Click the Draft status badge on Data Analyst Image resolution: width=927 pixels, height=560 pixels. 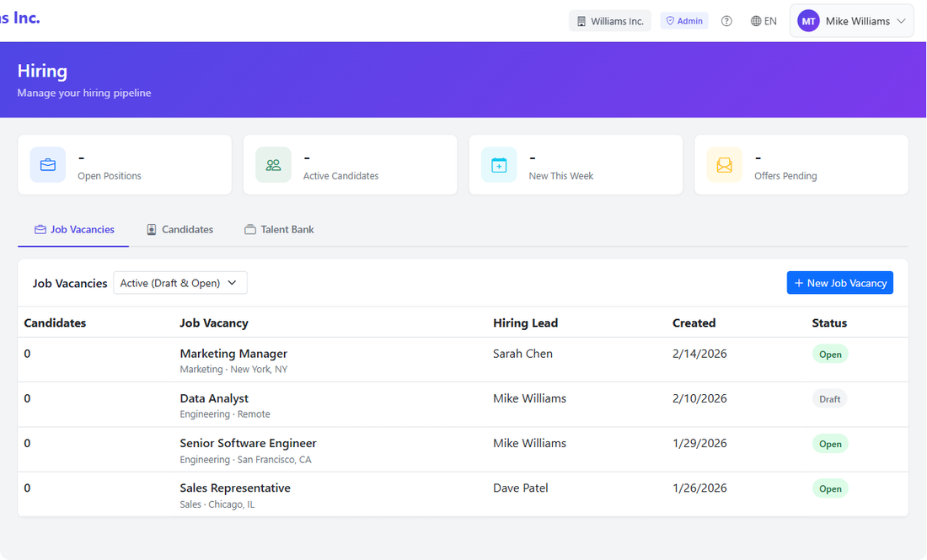coord(829,398)
